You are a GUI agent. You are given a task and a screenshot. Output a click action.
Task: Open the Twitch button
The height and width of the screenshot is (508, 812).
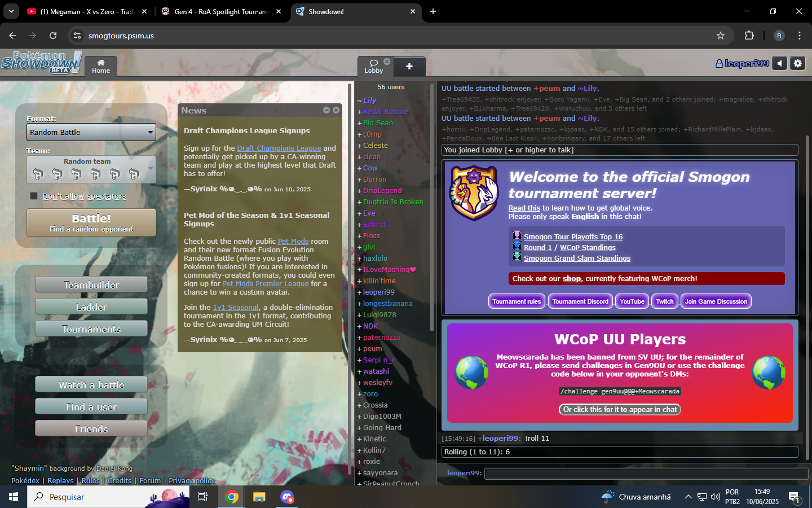click(665, 301)
